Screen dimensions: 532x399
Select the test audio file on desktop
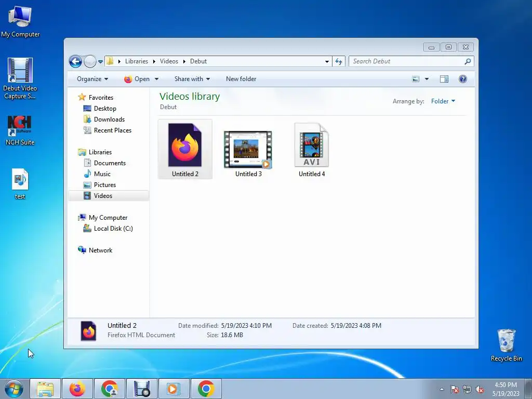click(x=20, y=183)
